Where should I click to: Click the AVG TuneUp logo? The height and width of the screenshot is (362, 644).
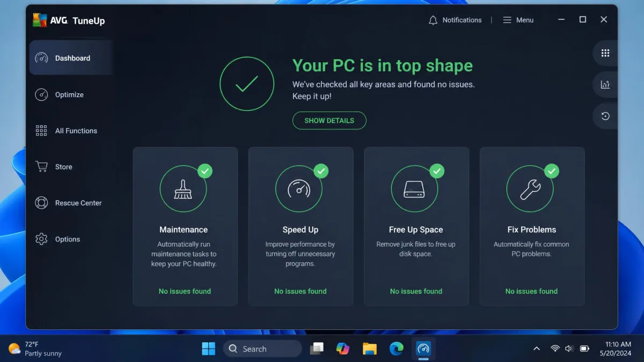tap(69, 20)
